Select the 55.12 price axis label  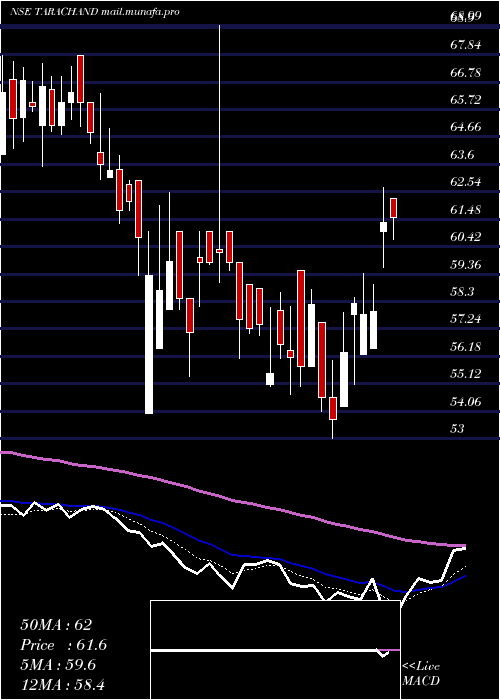tap(466, 374)
